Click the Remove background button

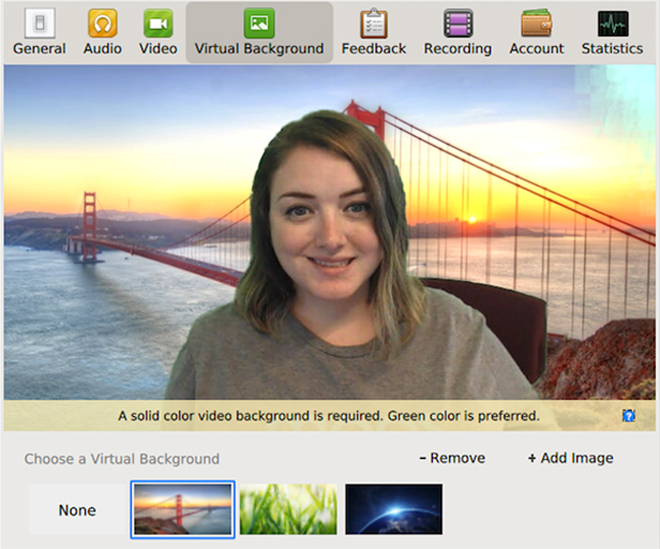[452, 458]
